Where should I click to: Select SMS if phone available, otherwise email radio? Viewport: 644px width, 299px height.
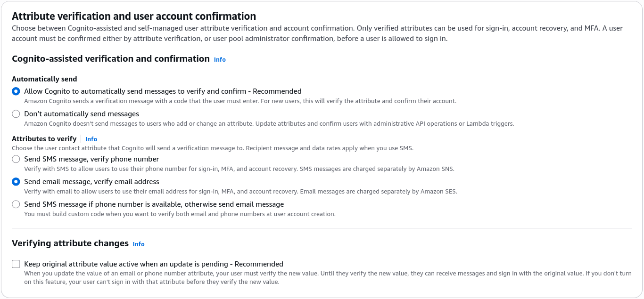coord(16,204)
